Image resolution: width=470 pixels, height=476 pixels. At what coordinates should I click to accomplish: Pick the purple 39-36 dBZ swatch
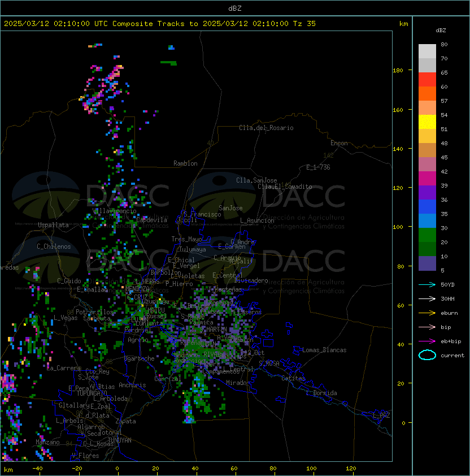pyautogui.click(x=427, y=192)
